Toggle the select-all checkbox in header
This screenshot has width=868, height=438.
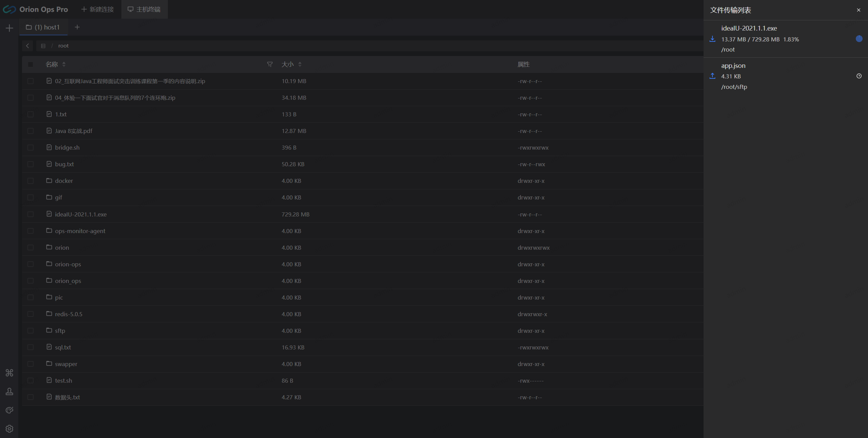[x=31, y=64]
